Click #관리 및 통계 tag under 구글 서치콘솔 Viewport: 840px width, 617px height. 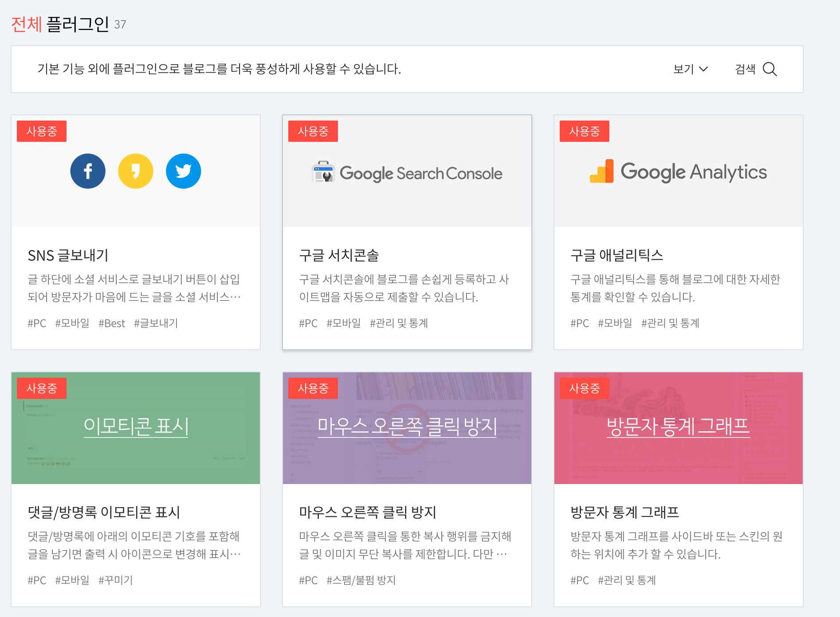tap(399, 324)
